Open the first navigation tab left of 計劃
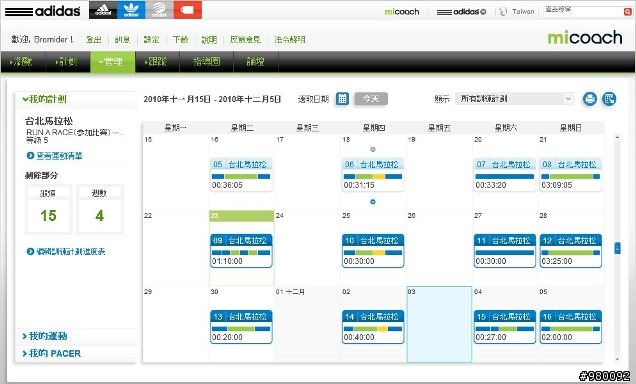Viewport: 636px width, 384px height. (x=23, y=62)
